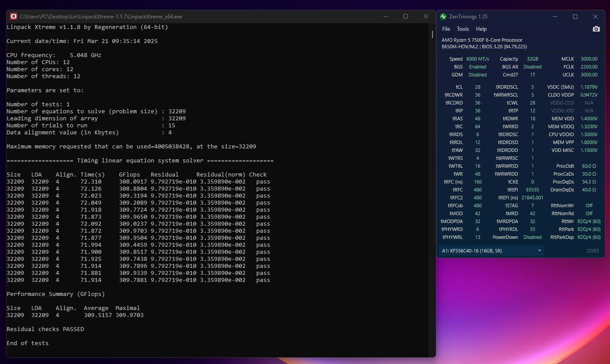Click the Number of trials to run line
The height and width of the screenshot is (364, 610).
(x=91, y=126)
